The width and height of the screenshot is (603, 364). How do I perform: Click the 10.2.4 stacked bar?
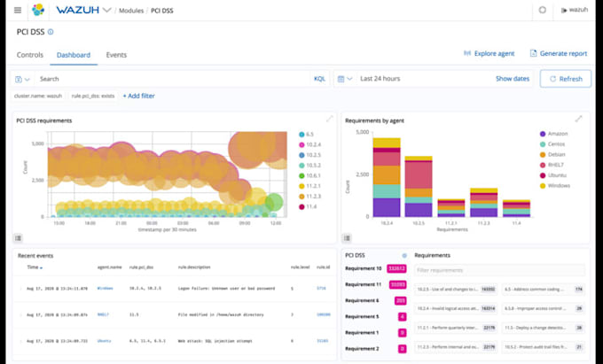[x=387, y=177]
